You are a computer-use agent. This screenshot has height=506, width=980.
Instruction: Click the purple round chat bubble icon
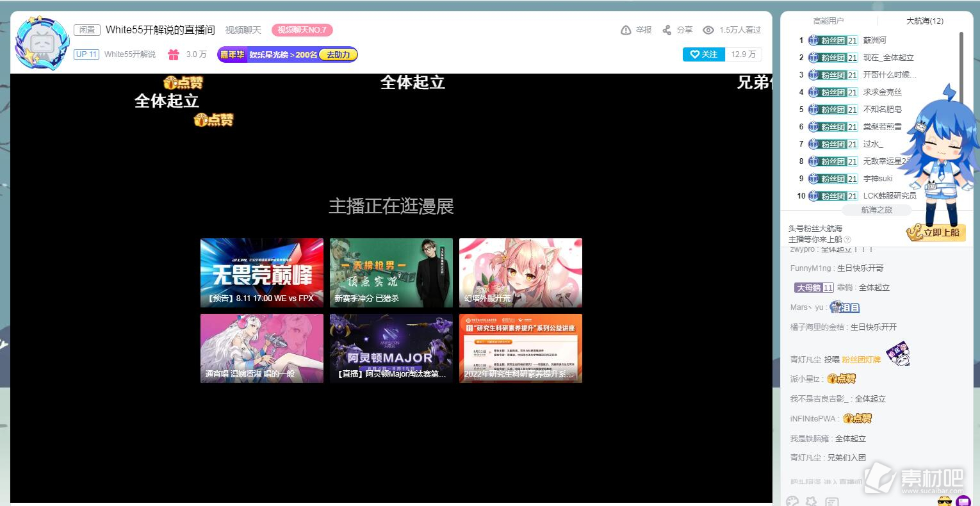963,501
